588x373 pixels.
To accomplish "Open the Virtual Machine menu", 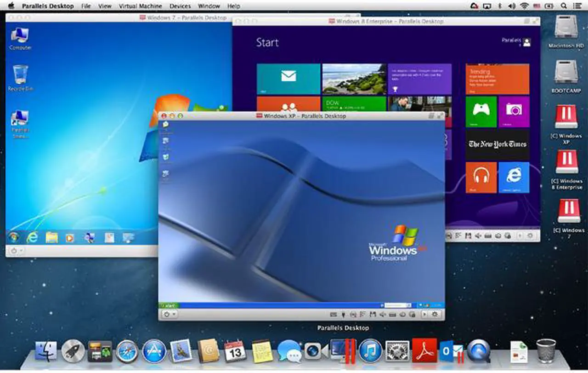I will pyautogui.click(x=140, y=6).
